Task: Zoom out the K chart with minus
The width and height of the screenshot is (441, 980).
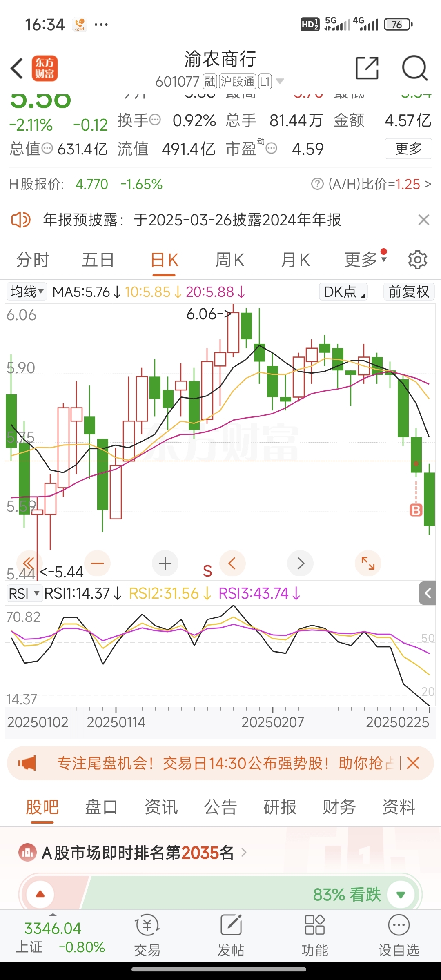Action: click(97, 563)
